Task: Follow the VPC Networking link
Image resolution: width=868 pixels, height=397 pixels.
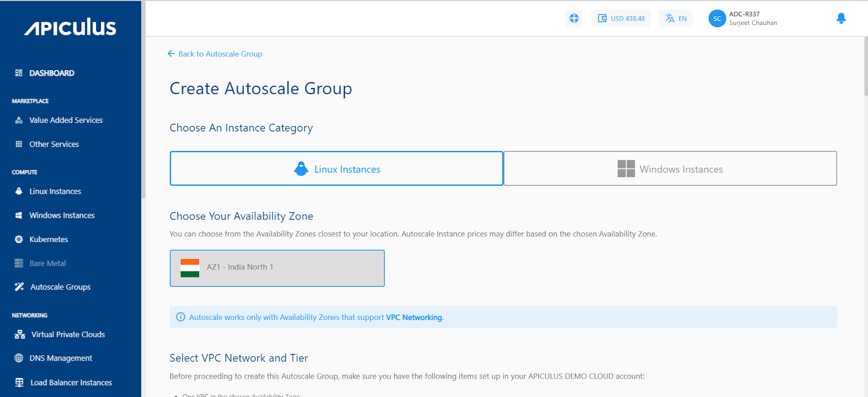Action: tap(414, 317)
